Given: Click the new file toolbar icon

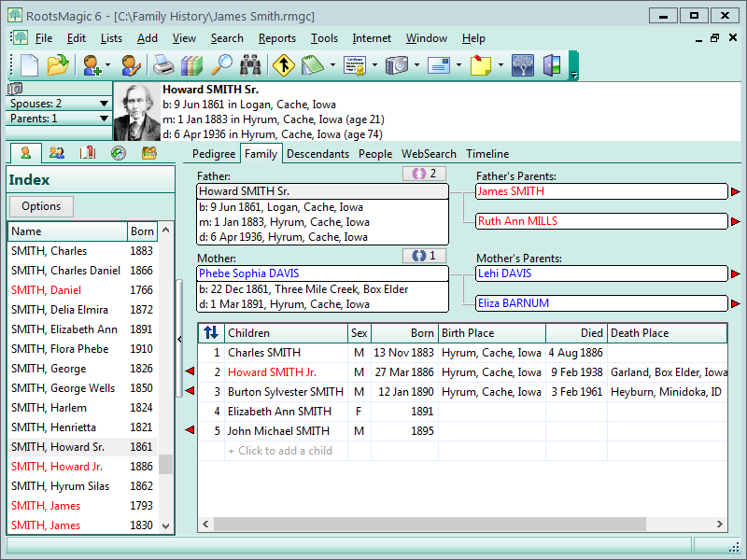Looking at the screenshot, I should pos(30,65).
